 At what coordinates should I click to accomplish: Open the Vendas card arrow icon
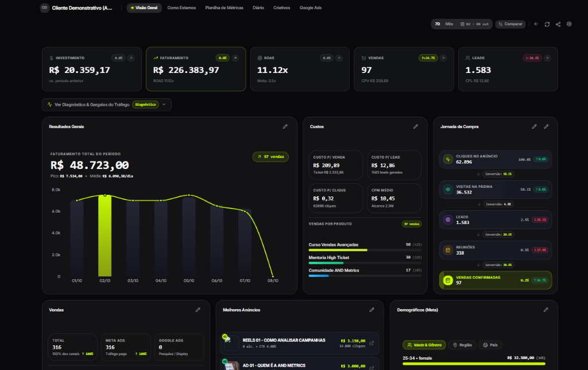[443, 58]
